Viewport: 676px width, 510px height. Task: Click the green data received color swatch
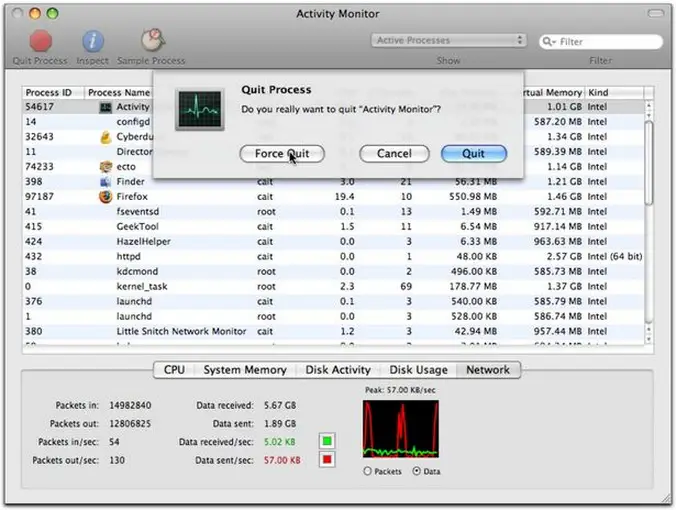(x=327, y=441)
